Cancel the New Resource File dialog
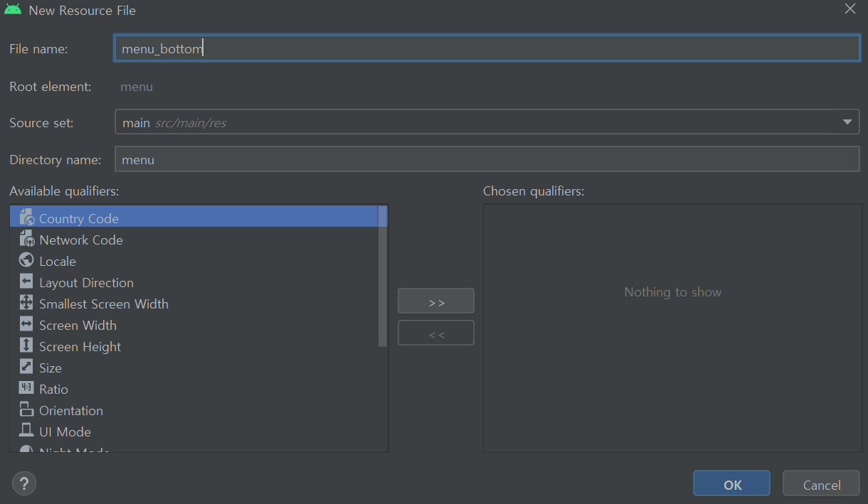 click(822, 483)
